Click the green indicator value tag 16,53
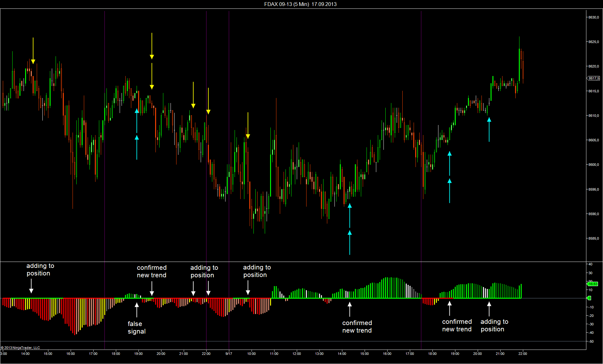The width and height of the screenshot is (603, 364). click(x=592, y=284)
